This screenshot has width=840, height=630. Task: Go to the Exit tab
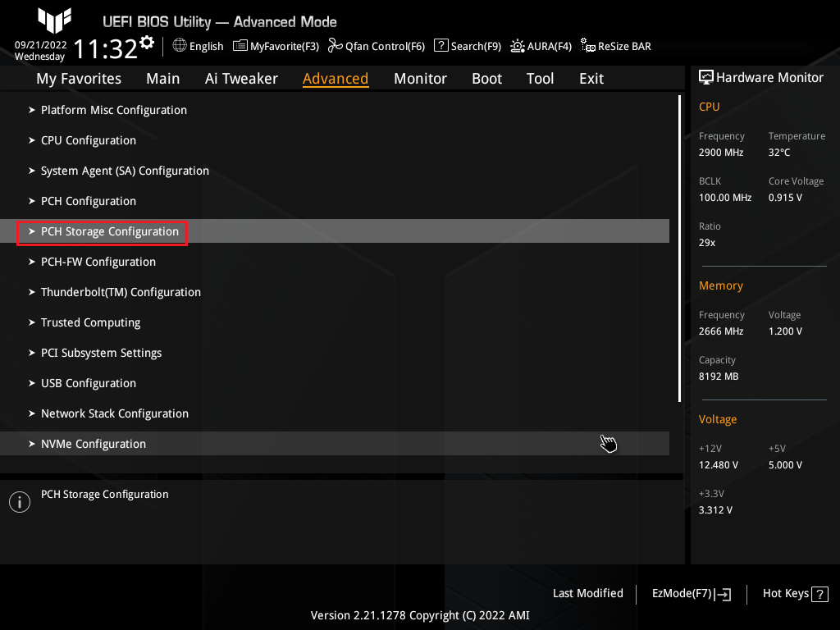(591, 79)
